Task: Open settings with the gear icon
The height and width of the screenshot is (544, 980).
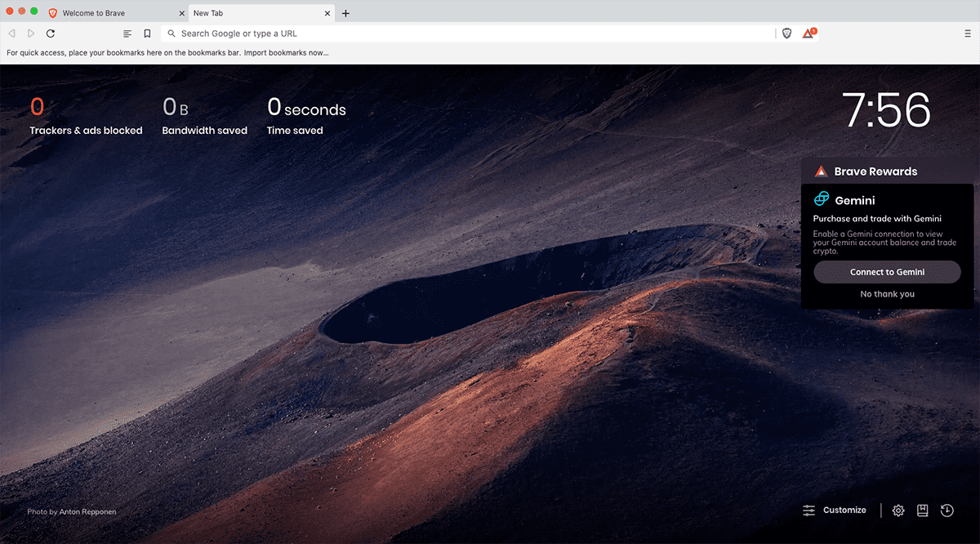Action: point(898,510)
